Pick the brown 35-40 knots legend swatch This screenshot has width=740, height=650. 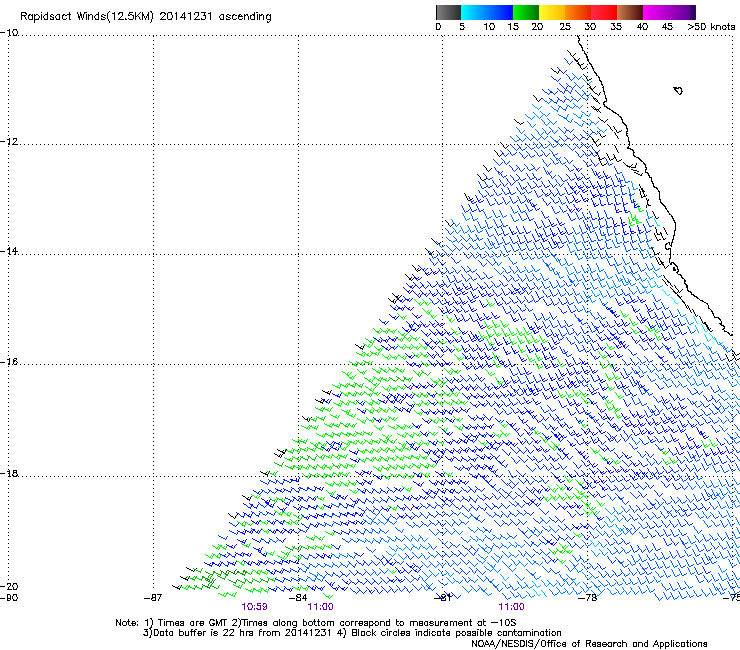pyautogui.click(x=630, y=12)
